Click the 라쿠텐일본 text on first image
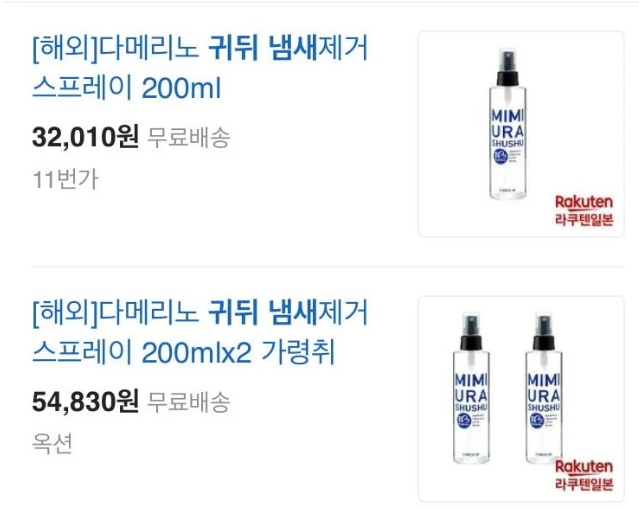639x509 pixels. click(x=584, y=220)
